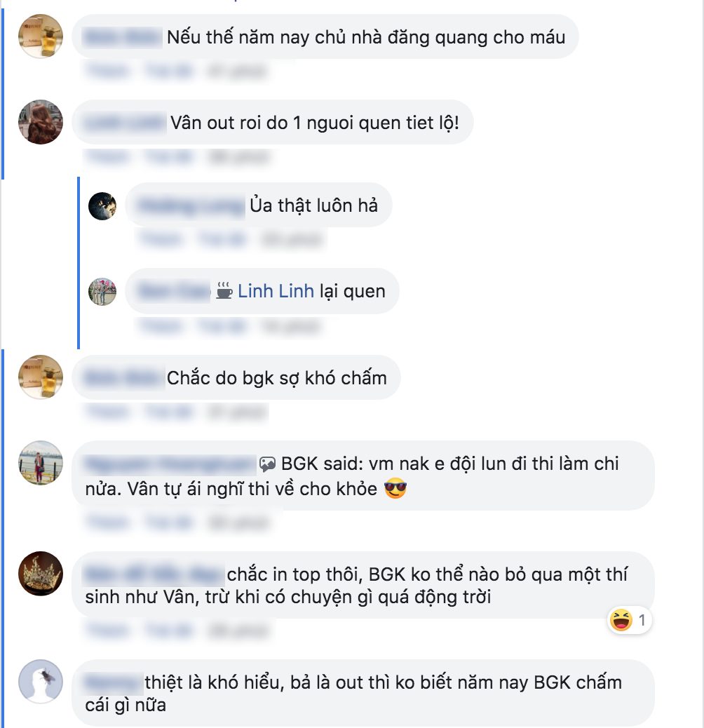Open the crown avatar beside 'chắc in top thôi'

(41, 574)
